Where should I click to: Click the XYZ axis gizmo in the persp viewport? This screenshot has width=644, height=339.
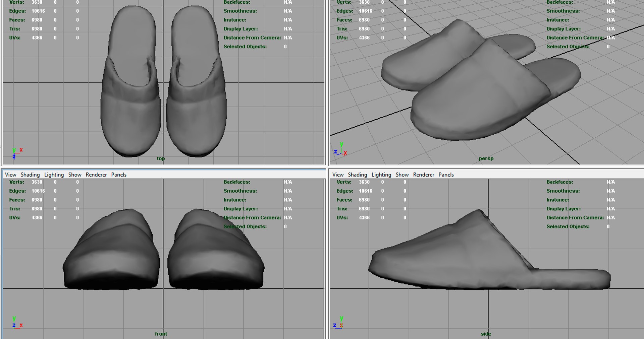340,149
